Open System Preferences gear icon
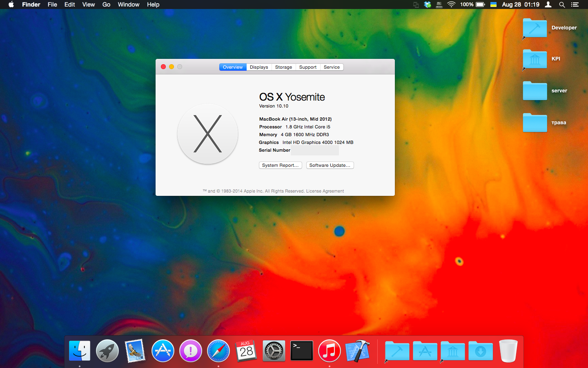The height and width of the screenshot is (368, 588). coord(274,351)
